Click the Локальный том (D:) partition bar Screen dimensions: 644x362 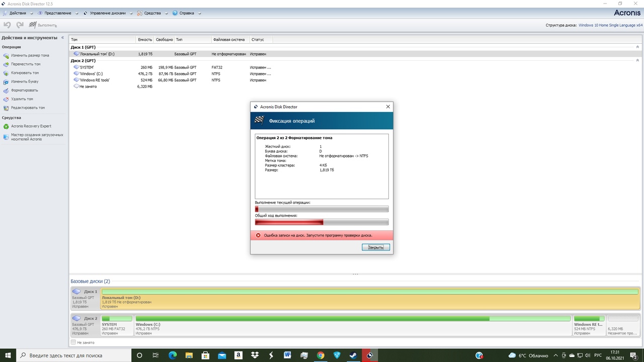coord(370,299)
